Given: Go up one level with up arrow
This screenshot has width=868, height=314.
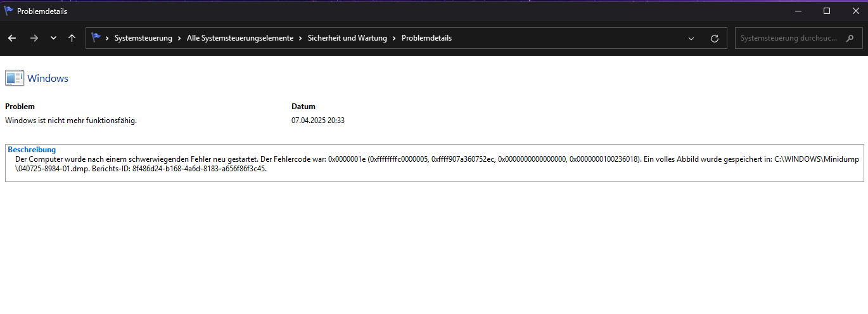Looking at the screenshot, I should [72, 38].
